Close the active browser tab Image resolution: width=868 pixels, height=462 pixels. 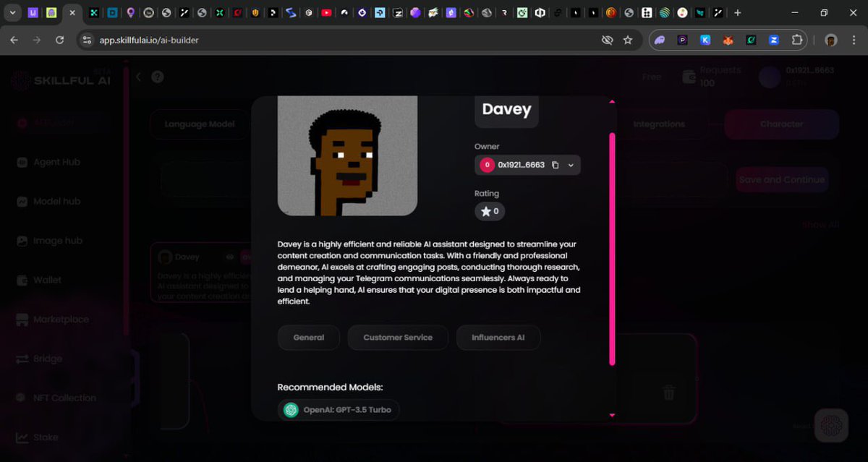[x=72, y=13]
